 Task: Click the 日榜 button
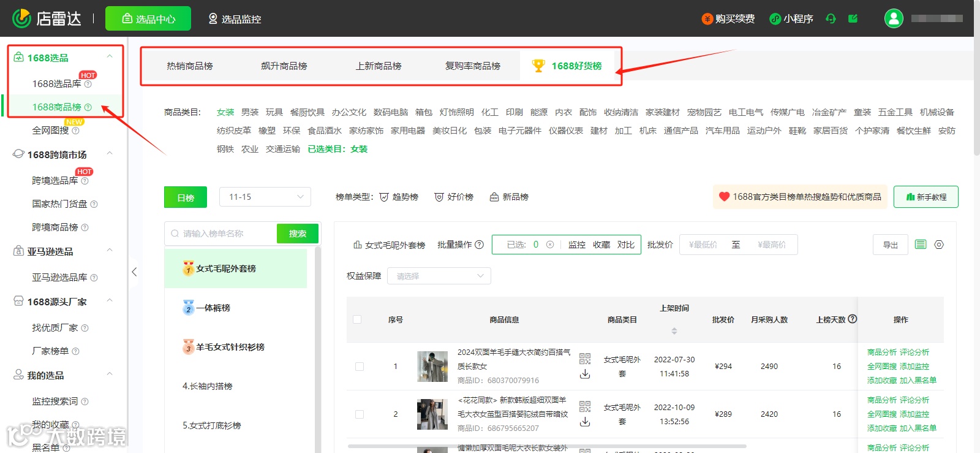click(x=186, y=197)
